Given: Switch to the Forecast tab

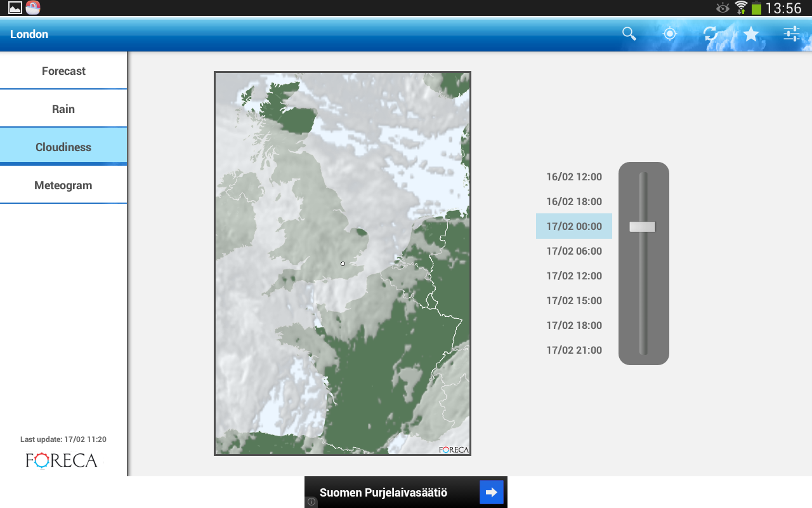Looking at the screenshot, I should (63, 71).
